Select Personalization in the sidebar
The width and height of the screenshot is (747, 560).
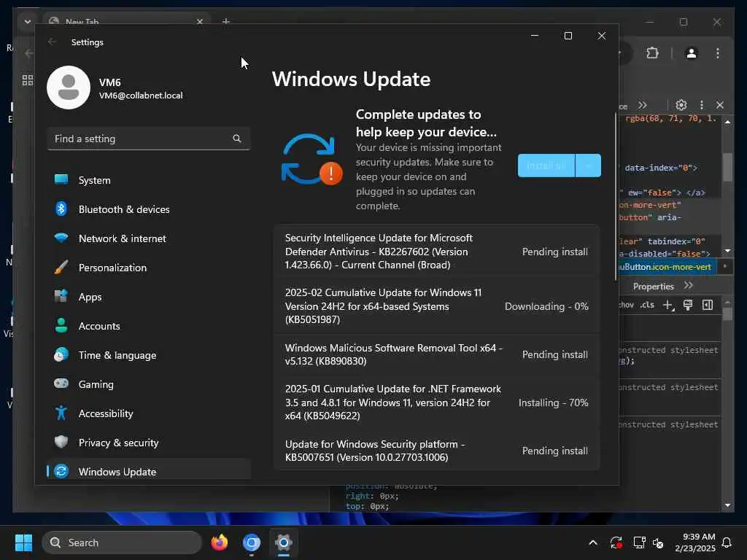point(149,268)
